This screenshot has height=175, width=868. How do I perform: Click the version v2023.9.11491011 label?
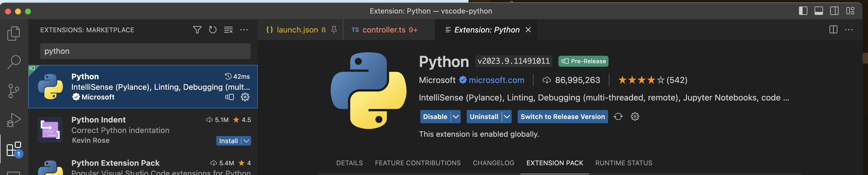pyautogui.click(x=513, y=61)
